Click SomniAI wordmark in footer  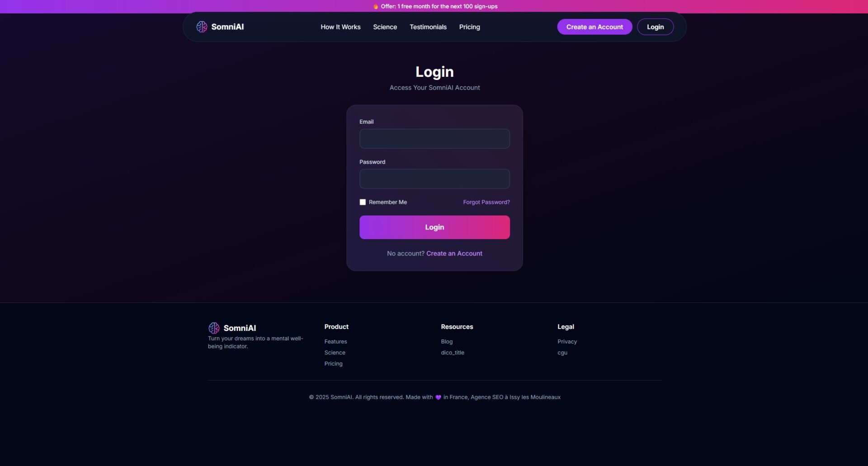point(240,328)
